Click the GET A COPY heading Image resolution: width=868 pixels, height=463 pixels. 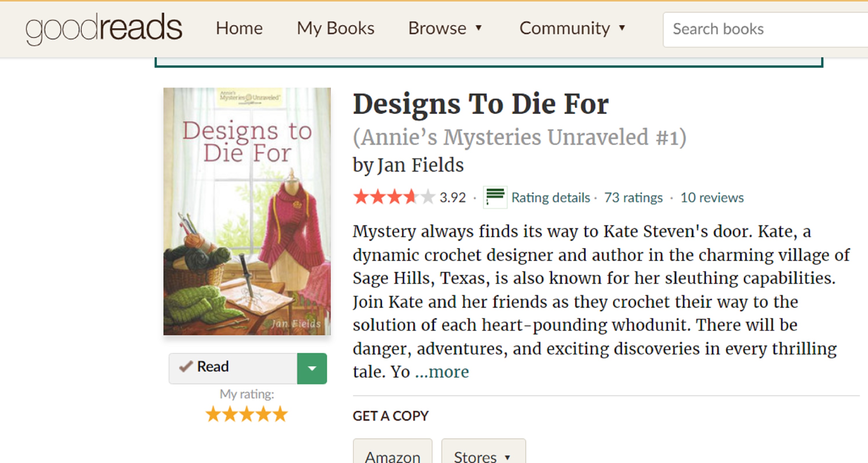(390, 416)
